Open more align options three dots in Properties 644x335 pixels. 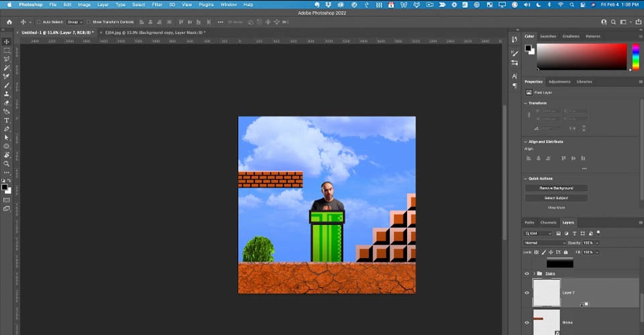point(584,169)
